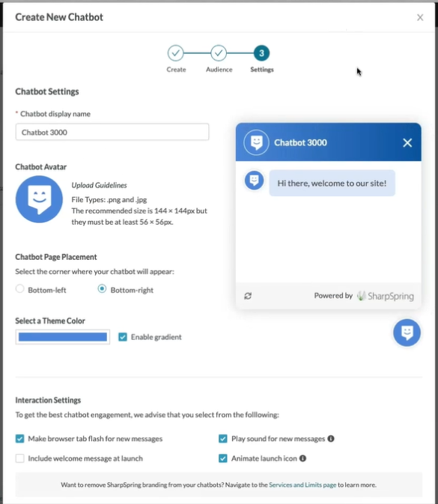The image size is (438, 504).
Task: Click the 'Interaction Settings' heading
Action: pos(48,400)
